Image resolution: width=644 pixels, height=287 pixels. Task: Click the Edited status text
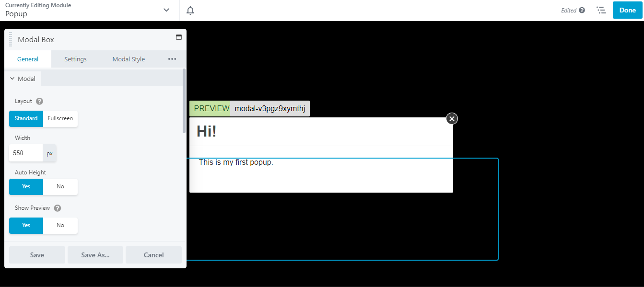[569, 11]
